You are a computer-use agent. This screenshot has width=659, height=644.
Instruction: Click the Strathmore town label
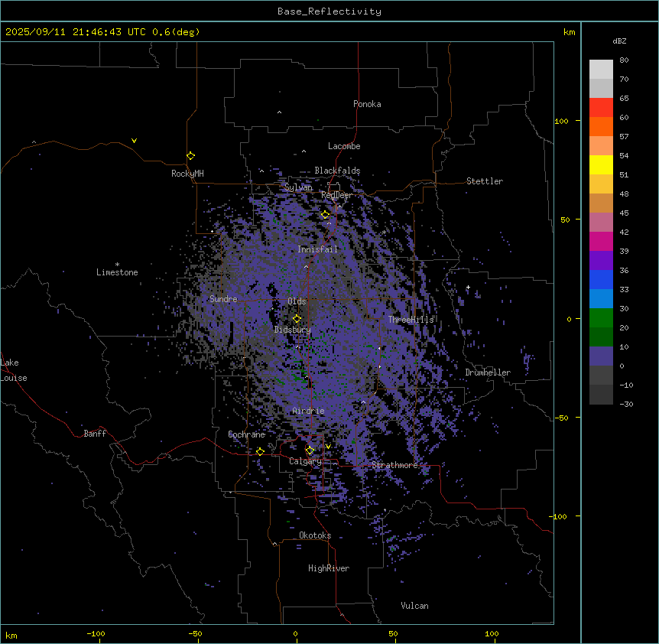click(x=394, y=465)
